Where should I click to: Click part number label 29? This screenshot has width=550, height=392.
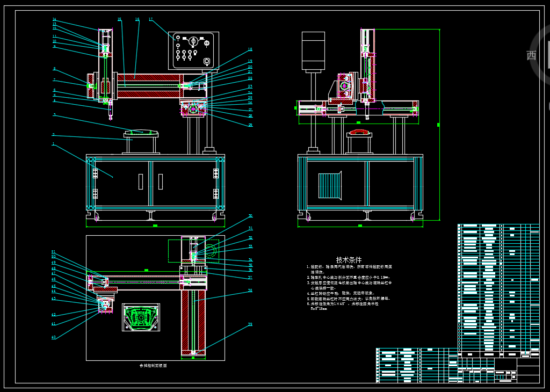click(250, 125)
